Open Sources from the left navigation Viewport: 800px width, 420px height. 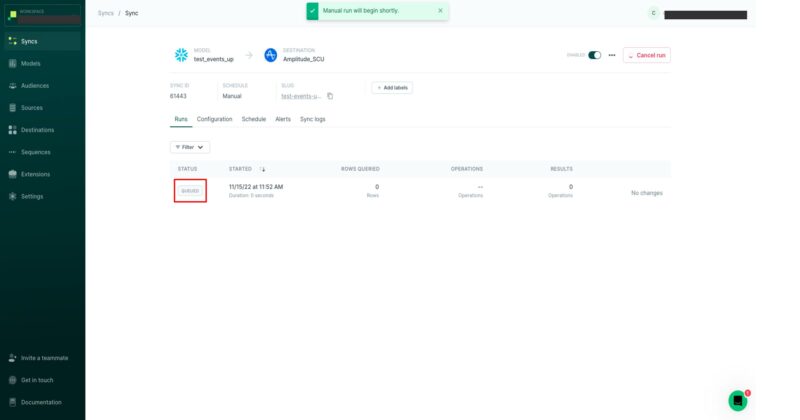click(x=31, y=107)
